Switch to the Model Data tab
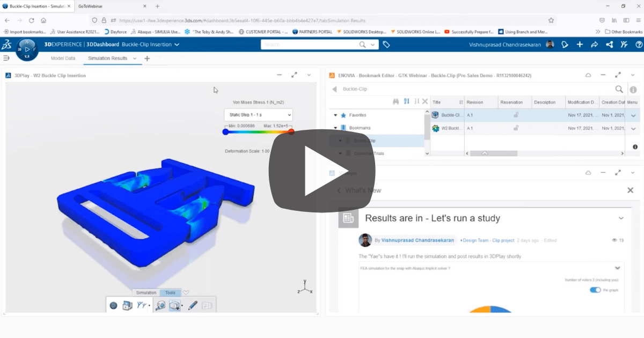 pos(63,58)
